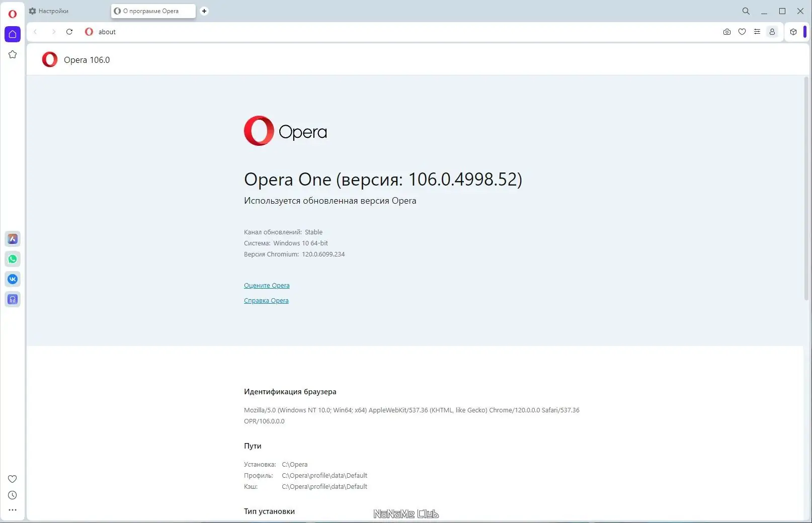This screenshot has width=812, height=523.
Task: Reload the about page
Action: tap(69, 32)
